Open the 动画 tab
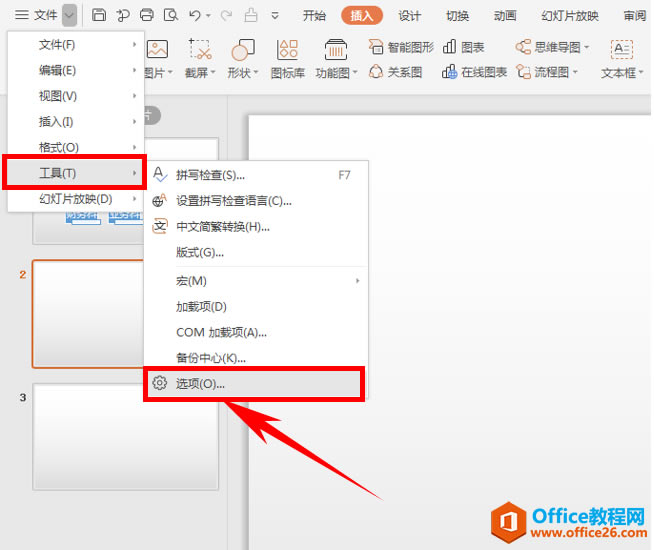654x550 pixels. [x=505, y=16]
